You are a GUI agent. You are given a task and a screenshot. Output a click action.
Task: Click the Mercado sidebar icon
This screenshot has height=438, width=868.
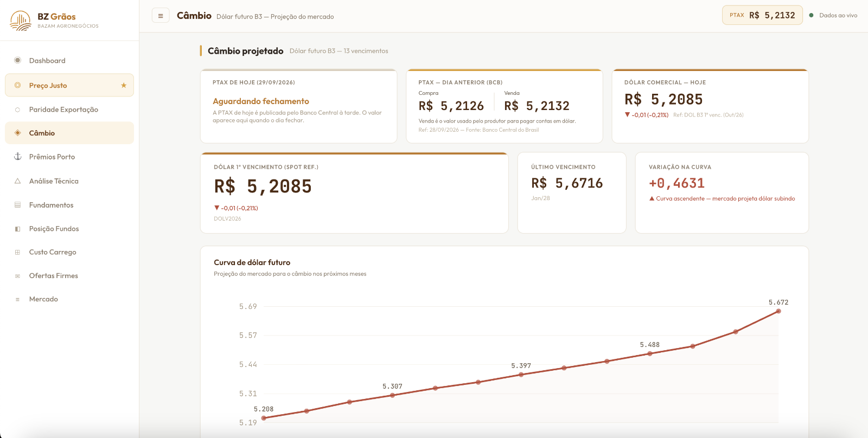tap(17, 299)
